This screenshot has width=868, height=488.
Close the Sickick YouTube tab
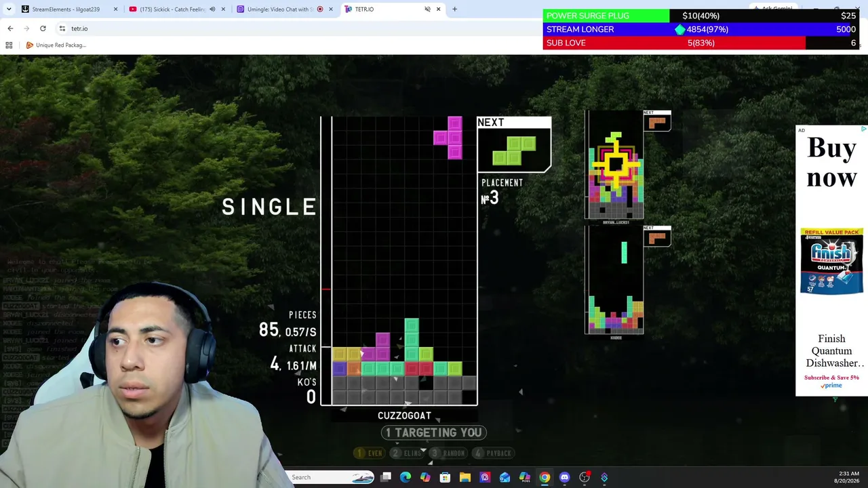pyautogui.click(x=223, y=9)
